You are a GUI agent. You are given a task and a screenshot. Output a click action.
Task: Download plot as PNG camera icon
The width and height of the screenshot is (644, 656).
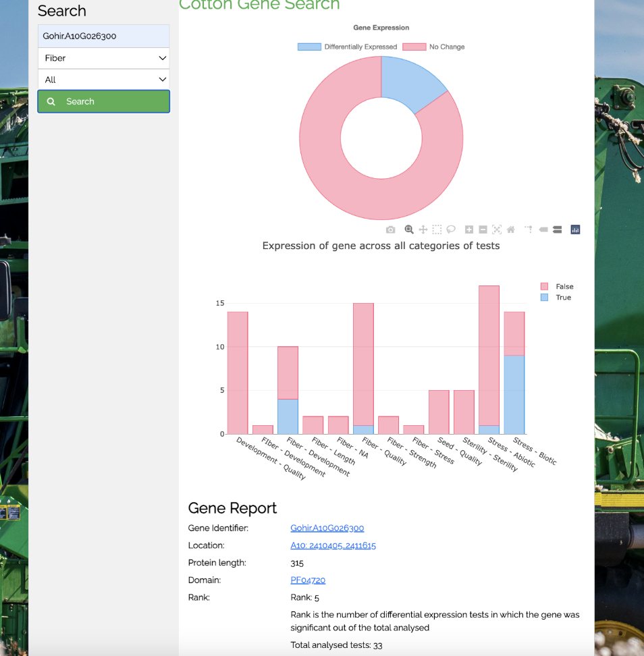click(390, 229)
